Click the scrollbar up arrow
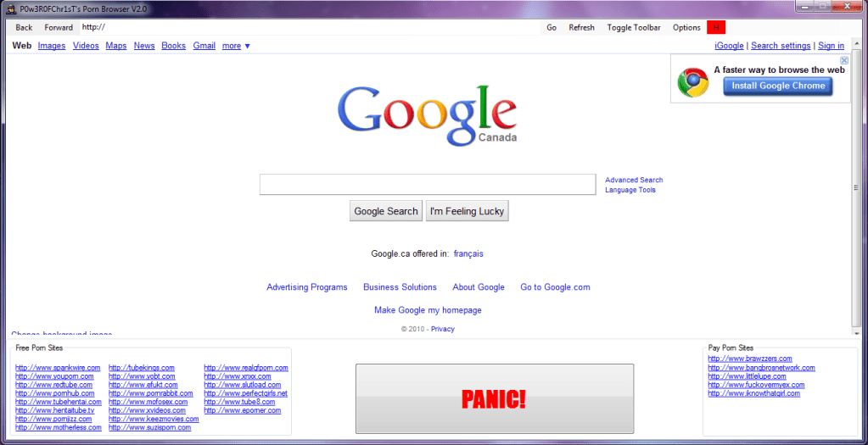This screenshot has height=445, width=868. (858, 42)
